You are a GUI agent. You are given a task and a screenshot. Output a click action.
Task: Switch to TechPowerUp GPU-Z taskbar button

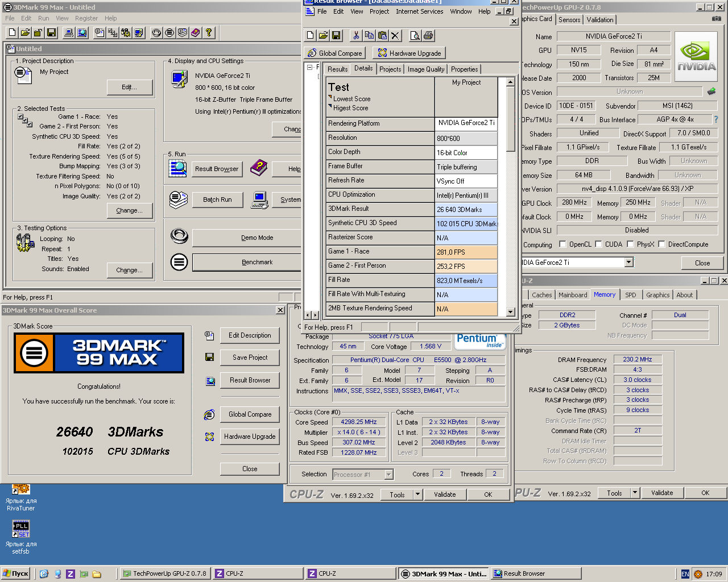coord(165,573)
